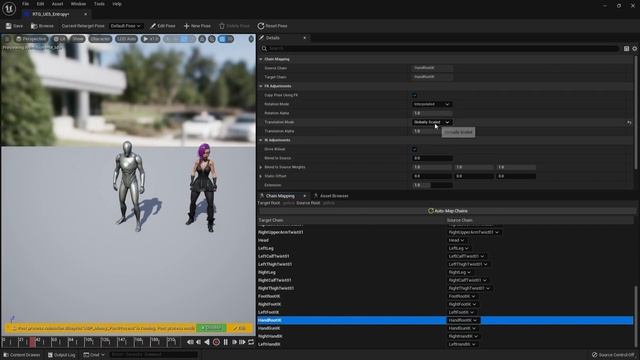Open the File menu
The image size is (640, 360).
25,4
